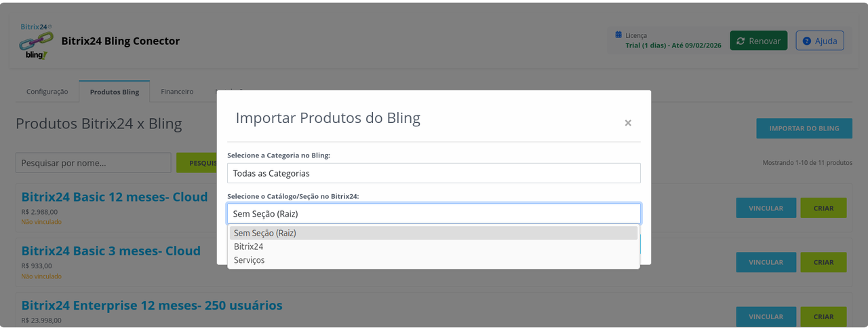Select the Produtos Bling tab

(x=115, y=92)
